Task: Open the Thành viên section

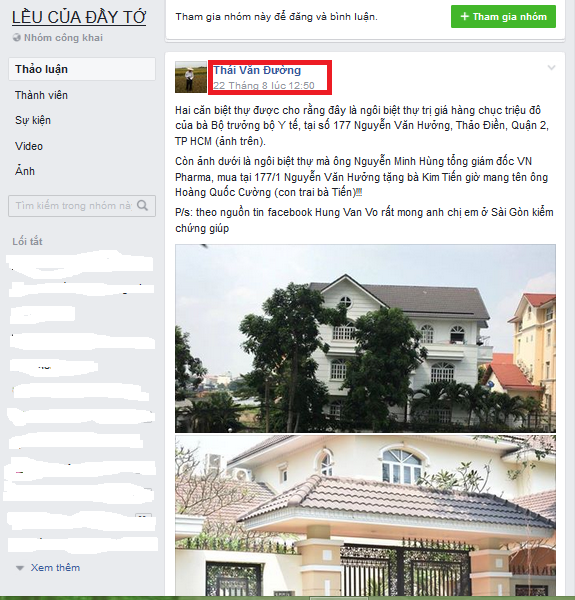Action: 41,95
